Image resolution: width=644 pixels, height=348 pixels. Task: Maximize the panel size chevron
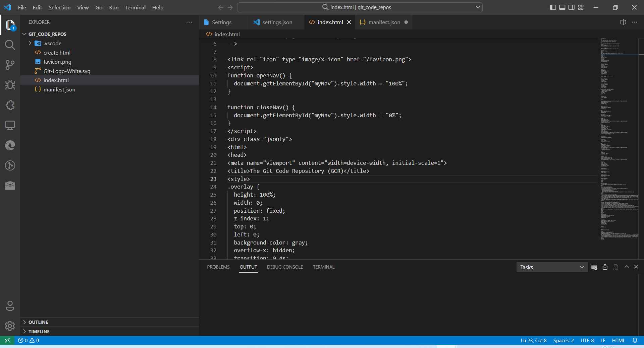[x=627, y=267]
